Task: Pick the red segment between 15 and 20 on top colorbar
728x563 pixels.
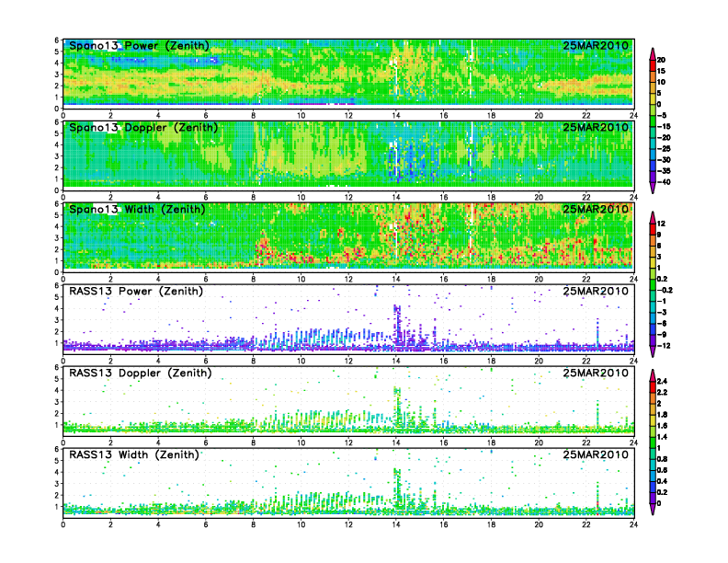Action: (x=653, y=65)
